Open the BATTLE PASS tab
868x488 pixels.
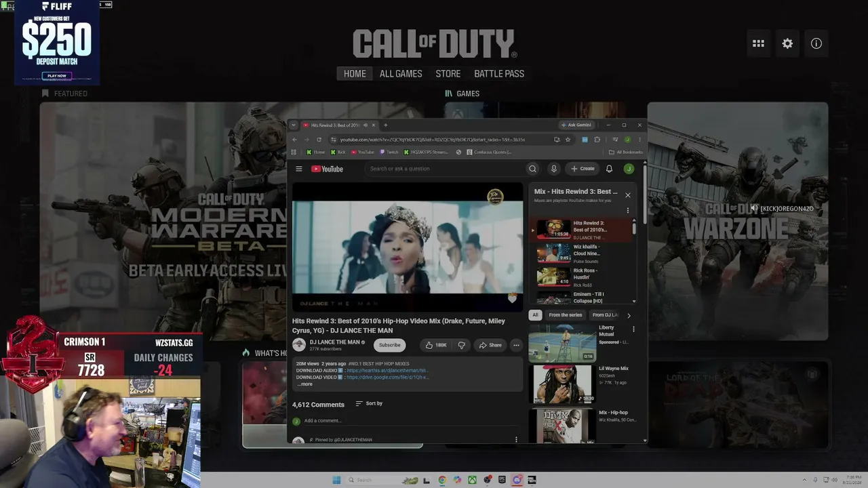click(x=499, y=74)
